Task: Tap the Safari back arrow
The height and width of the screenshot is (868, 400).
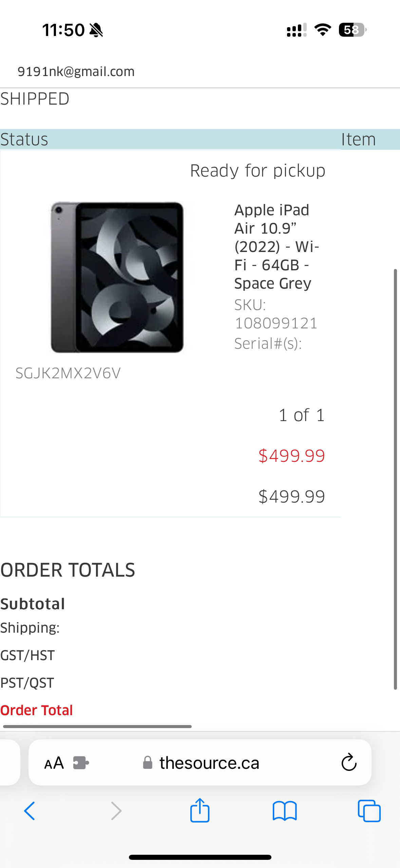Action: click(30, 811)
